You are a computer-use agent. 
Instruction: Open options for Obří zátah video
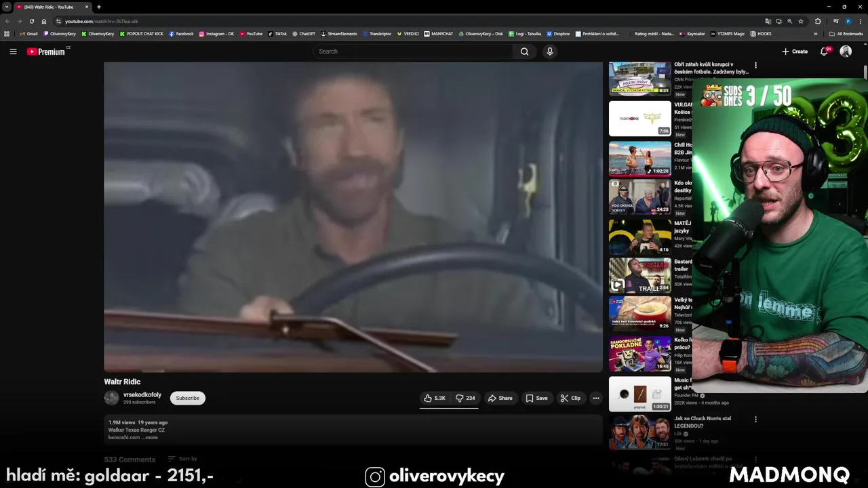[755, 66]
